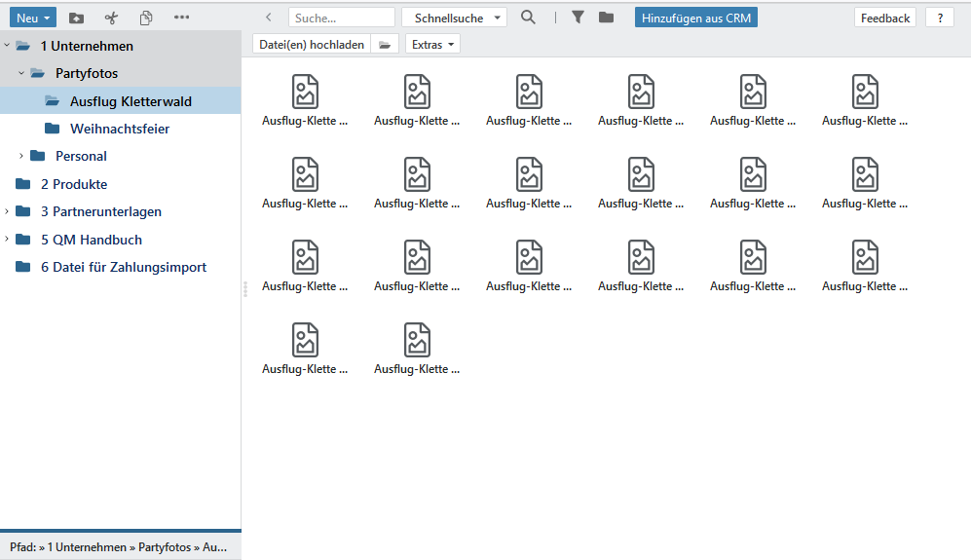This screenshot has height=560, width=971.
Task: Click the magnifying glass search icon
Action: tap(528, 18)
